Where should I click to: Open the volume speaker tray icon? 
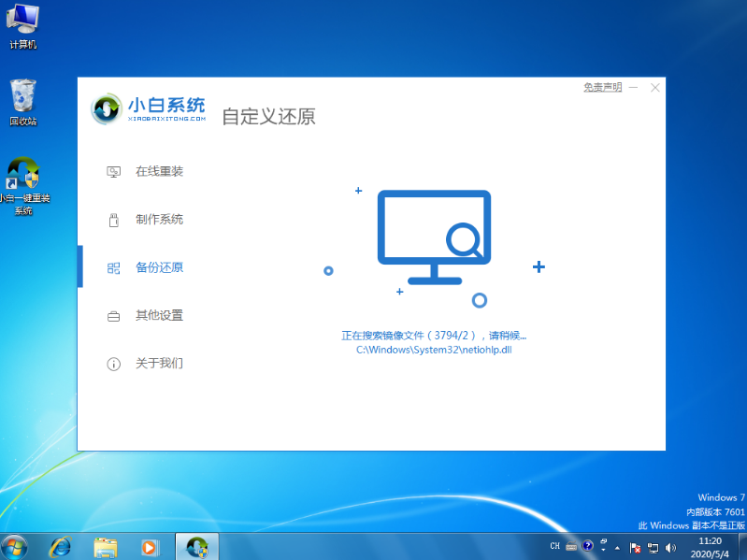[671, 546]
